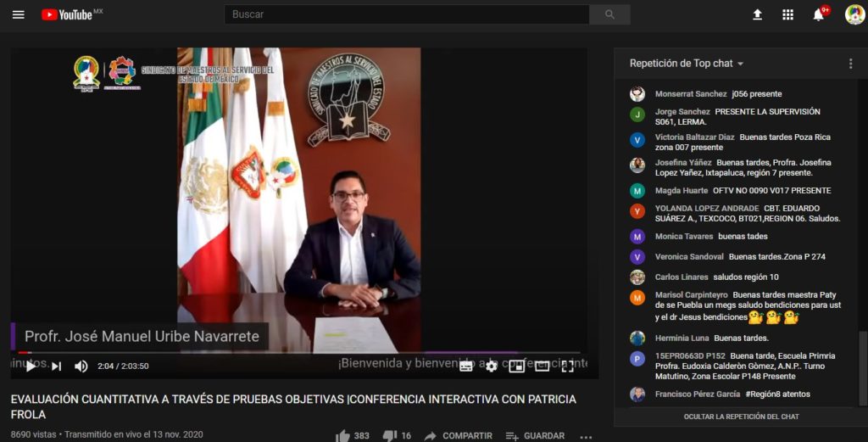Image resolution: width=868 pixels, height=442 pixels.
Task: Open the YouTube apps grid
Action: click(x=787, y=14)
